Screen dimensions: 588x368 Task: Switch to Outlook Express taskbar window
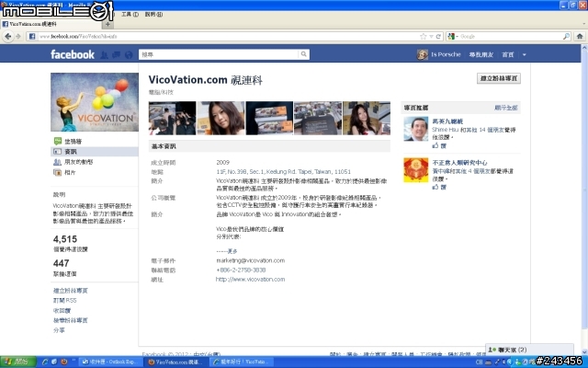click(110, 362)
